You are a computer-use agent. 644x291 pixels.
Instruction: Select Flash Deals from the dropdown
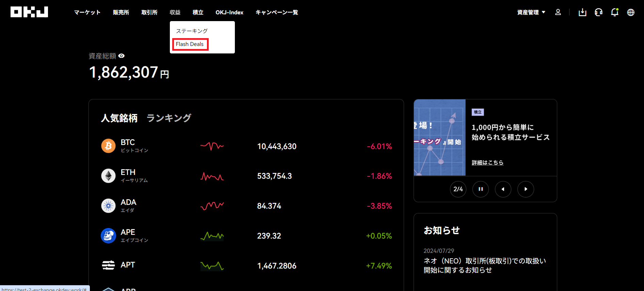[190, 44]
